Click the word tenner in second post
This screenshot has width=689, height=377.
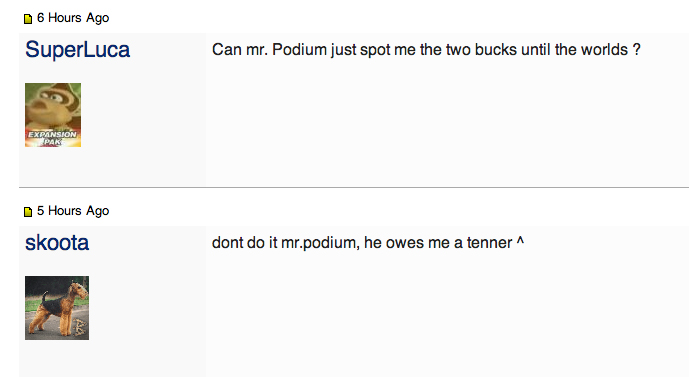tap(490, 243)
